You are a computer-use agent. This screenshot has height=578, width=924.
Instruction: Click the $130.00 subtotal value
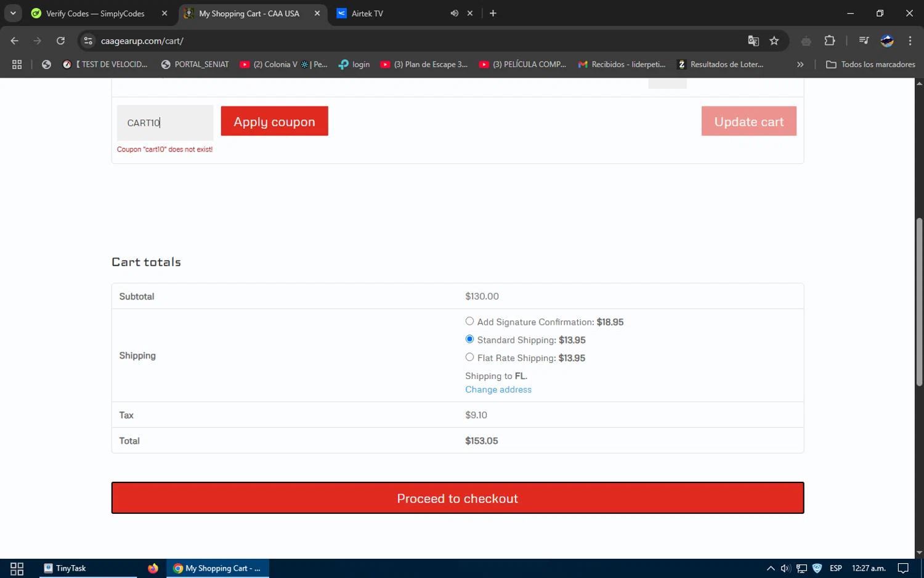click(x=482, y=296)
